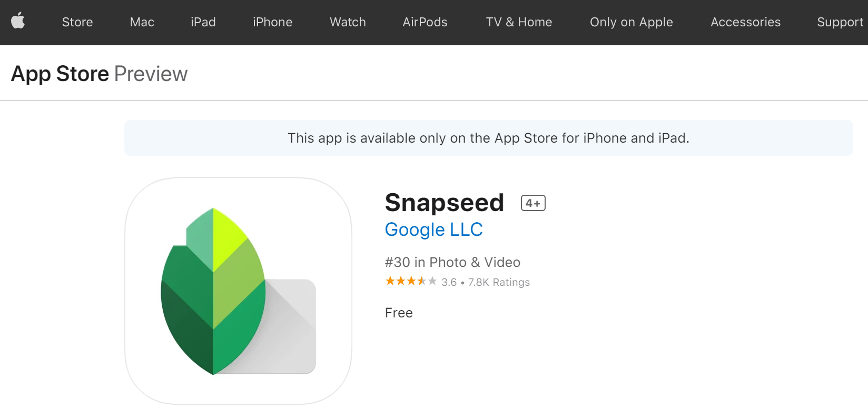Navigate to the iPad section
This screenshot has width=868, height=419.
click(x=203, y=22)
